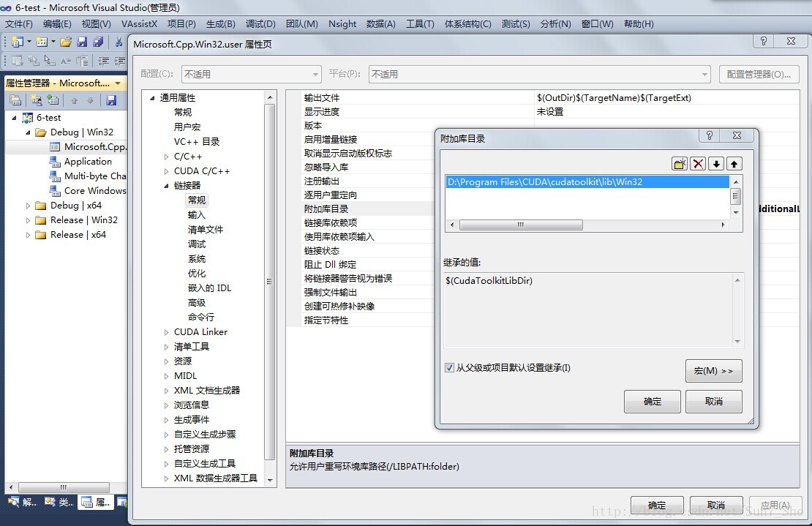Select the 输出文件 property row
Image resolution: width=812 pixels, height=526 pixels.
pos(542,97)
